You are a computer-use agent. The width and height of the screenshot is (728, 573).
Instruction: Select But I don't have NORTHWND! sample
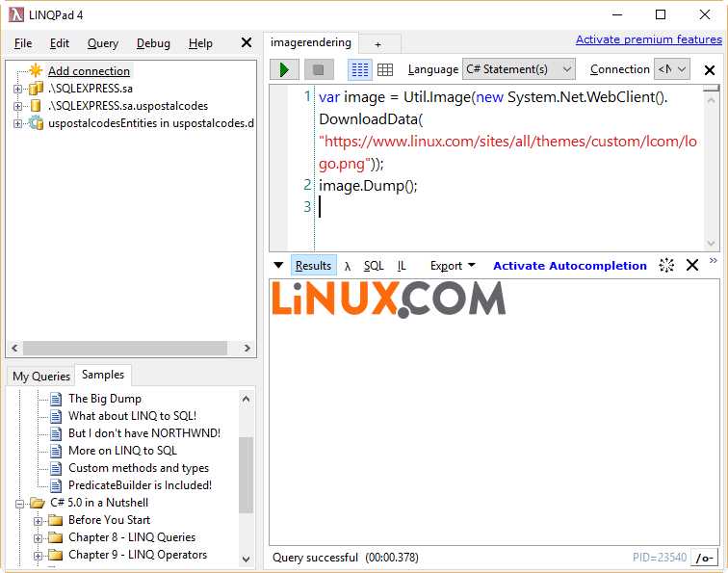[x=143, y=433]
